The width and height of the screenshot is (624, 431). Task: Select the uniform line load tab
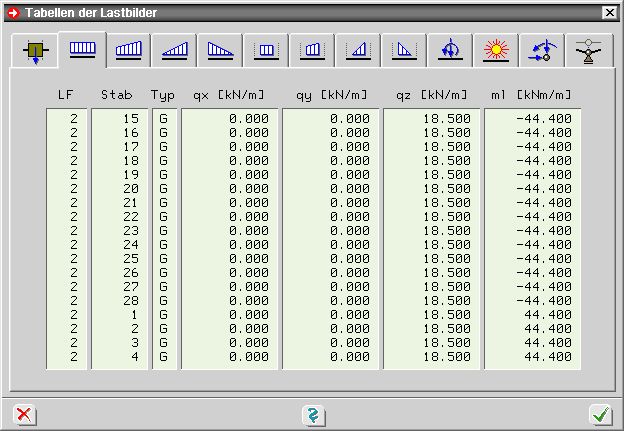coord(82,48)
